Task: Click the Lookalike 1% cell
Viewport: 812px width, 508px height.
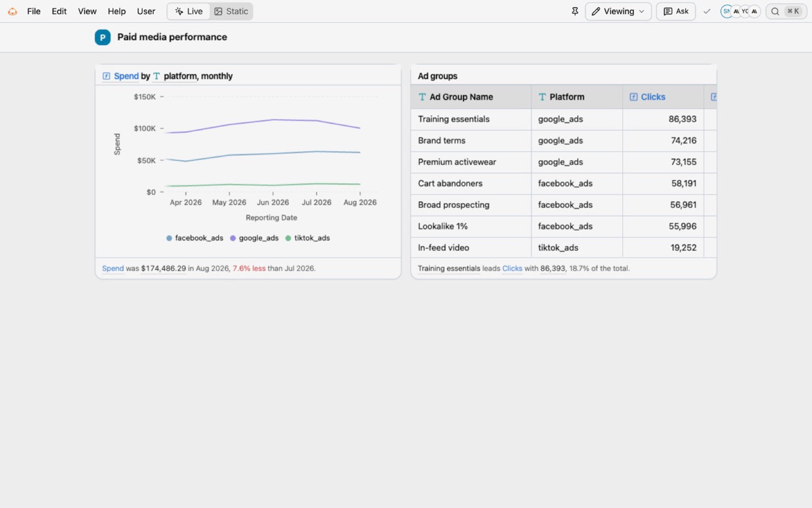Action: 471,226
